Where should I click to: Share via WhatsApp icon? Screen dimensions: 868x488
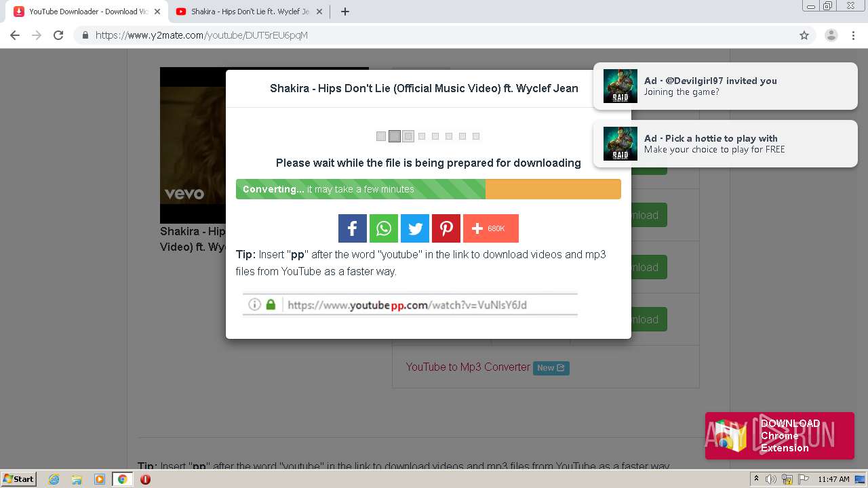tap(384, 228)
